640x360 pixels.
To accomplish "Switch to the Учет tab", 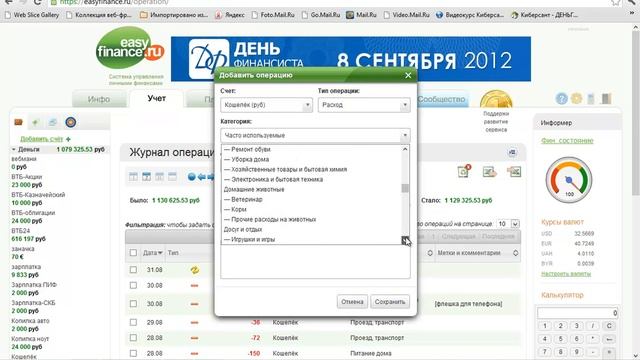I will (x=157, y=98).
